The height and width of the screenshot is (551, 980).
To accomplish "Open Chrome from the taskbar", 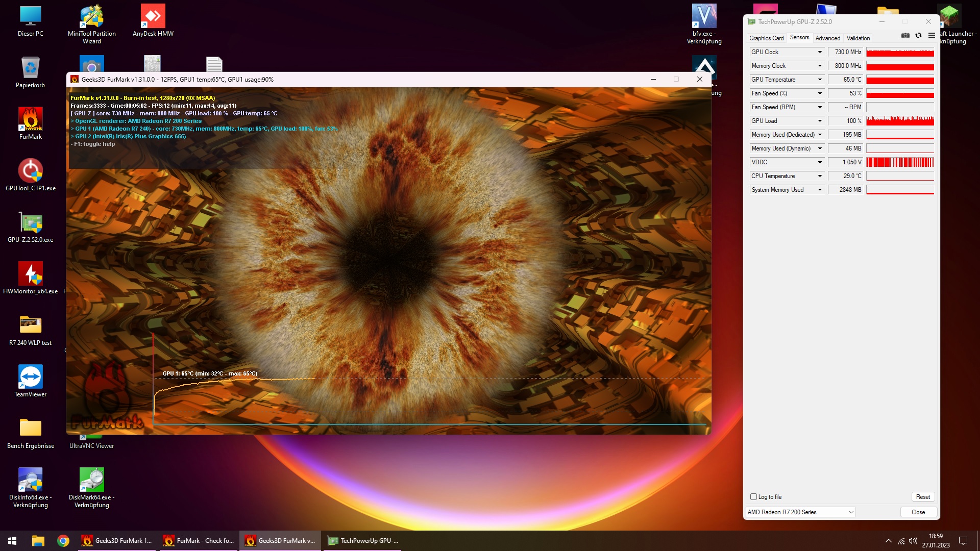I will pyautogui.click(x=63, y=541).
